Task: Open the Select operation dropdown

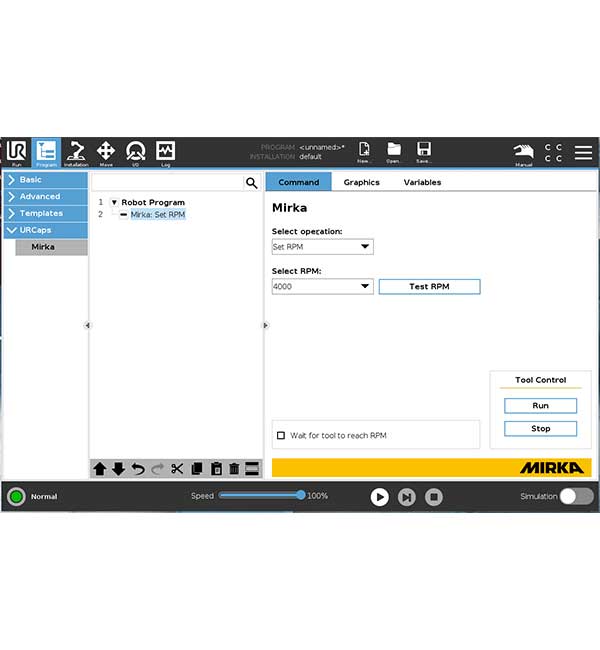Action: [x=323, y=247]
